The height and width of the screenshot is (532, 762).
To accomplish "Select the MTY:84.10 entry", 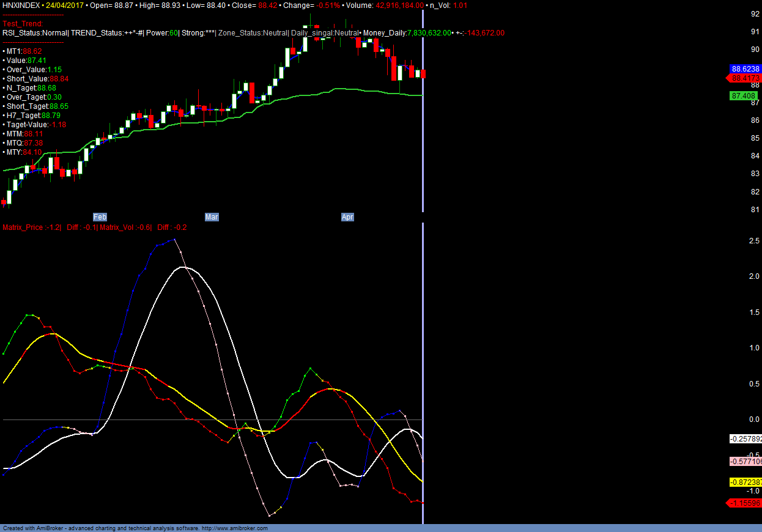I will [24, 152].
